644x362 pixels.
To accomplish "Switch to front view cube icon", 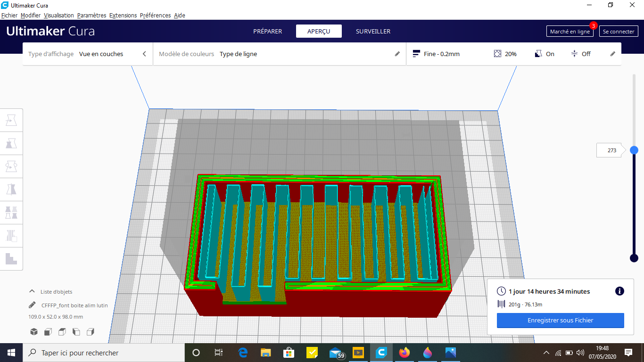I will pyautogui.click(x=48, y=332).
